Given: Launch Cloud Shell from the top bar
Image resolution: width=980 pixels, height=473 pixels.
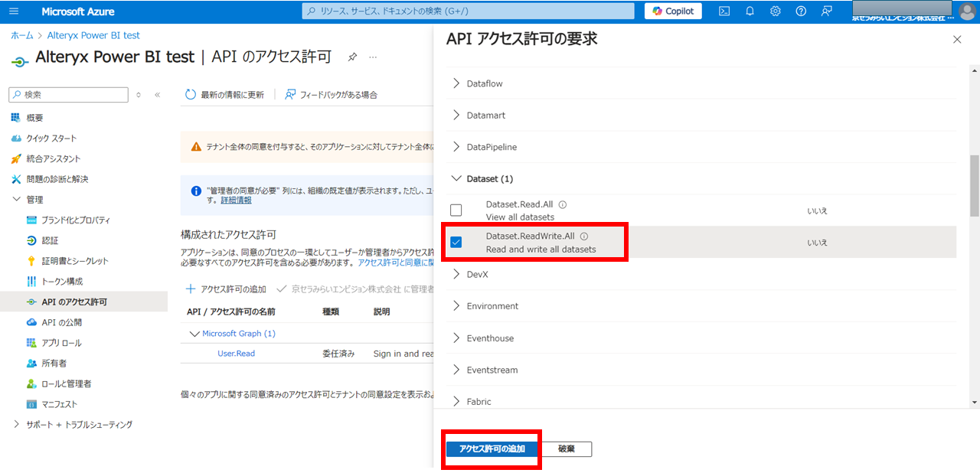Looking at the screenshot, I should click(724, 11).
